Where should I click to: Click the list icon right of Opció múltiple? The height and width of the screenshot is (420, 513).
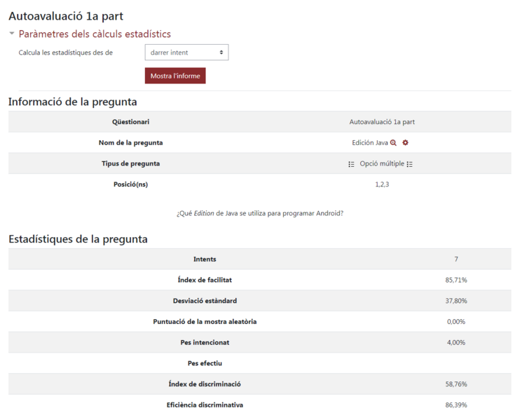[410, 164]
